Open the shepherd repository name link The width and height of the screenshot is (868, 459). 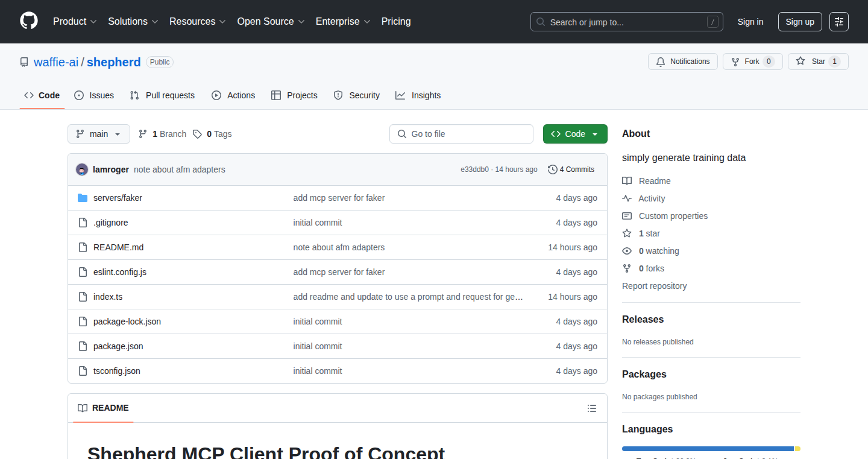click(x=114, y=62)
